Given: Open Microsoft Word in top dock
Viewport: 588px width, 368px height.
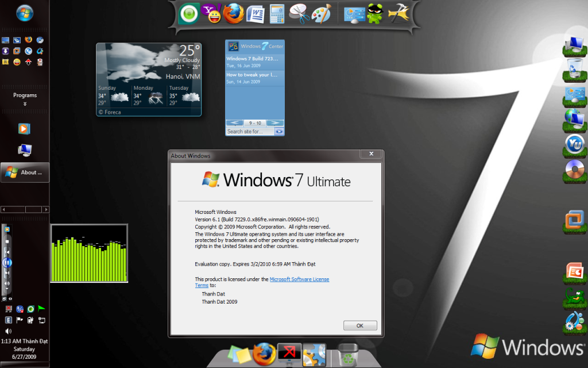Looking at the screenshot, I should click(x=256, y=15).
